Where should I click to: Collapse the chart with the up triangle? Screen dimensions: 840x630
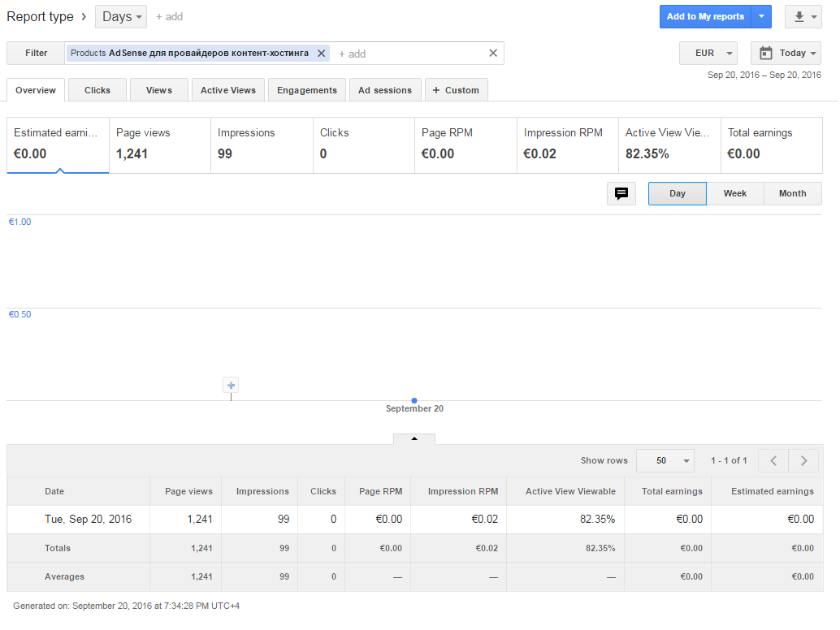(414, 439)
